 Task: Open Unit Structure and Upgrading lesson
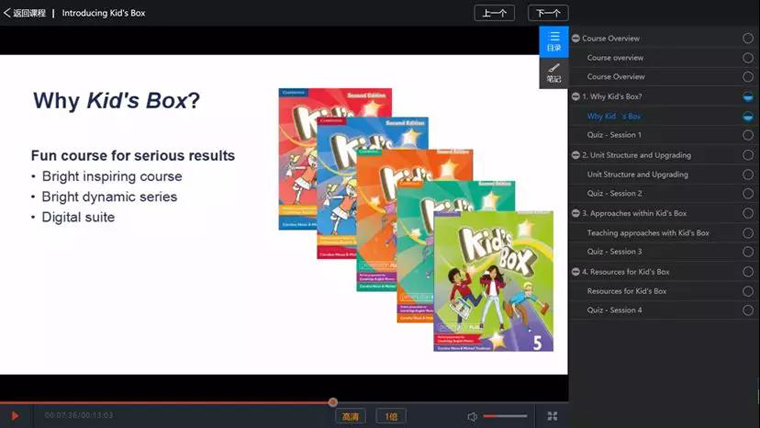click(x=637, y=174)
